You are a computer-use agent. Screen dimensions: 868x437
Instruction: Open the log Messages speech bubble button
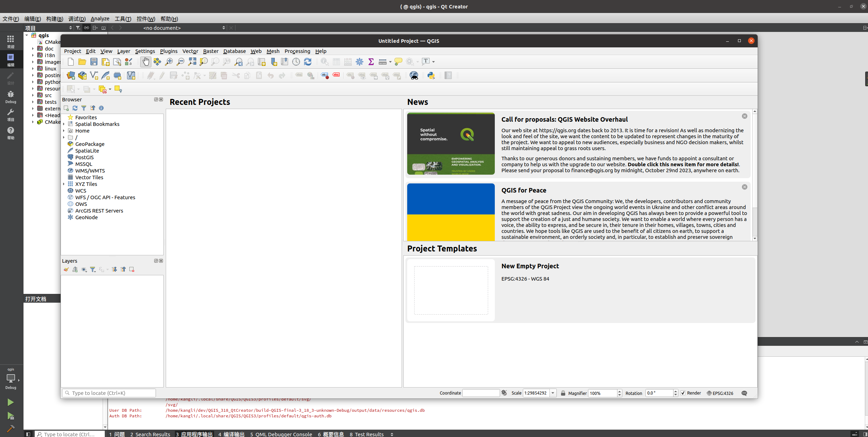(744, 393)
